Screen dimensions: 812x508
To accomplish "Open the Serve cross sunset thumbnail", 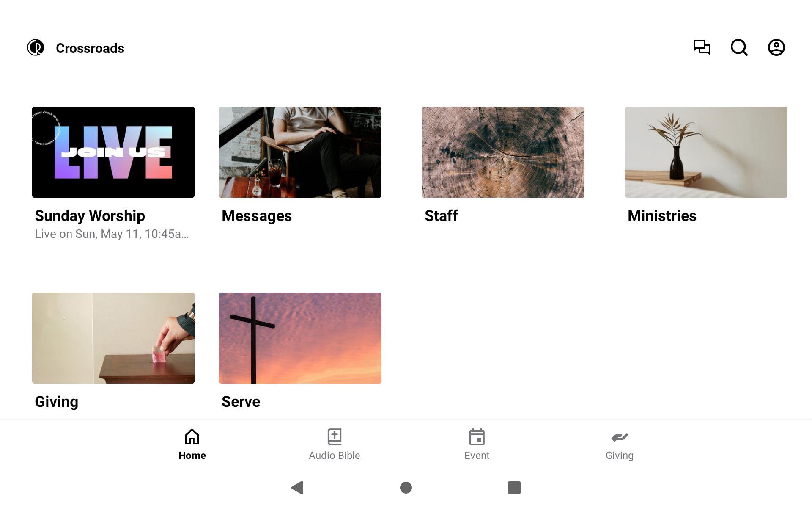I will tap(300, 338).
